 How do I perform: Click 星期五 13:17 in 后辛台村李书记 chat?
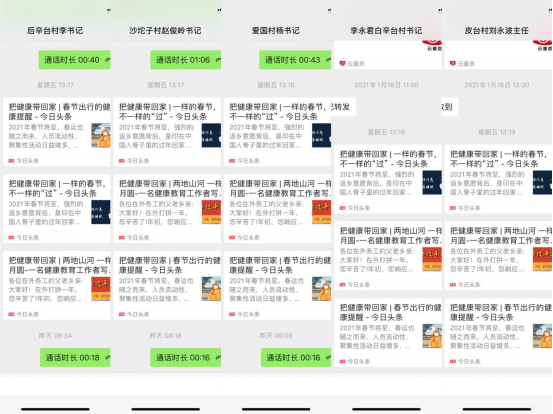pyautogui.click(x=55, y=85)
